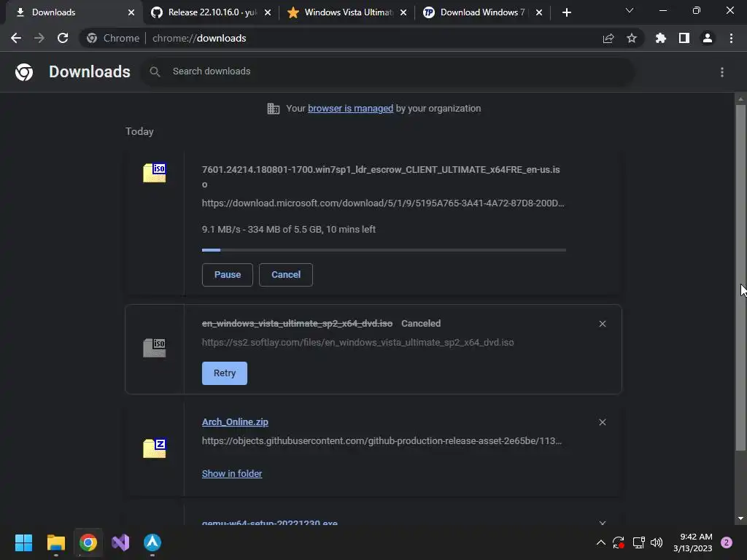This screenshot has width=747, height=560.
Task: Open Visual Studio from the taskbar
Action: tap(120, 542)
